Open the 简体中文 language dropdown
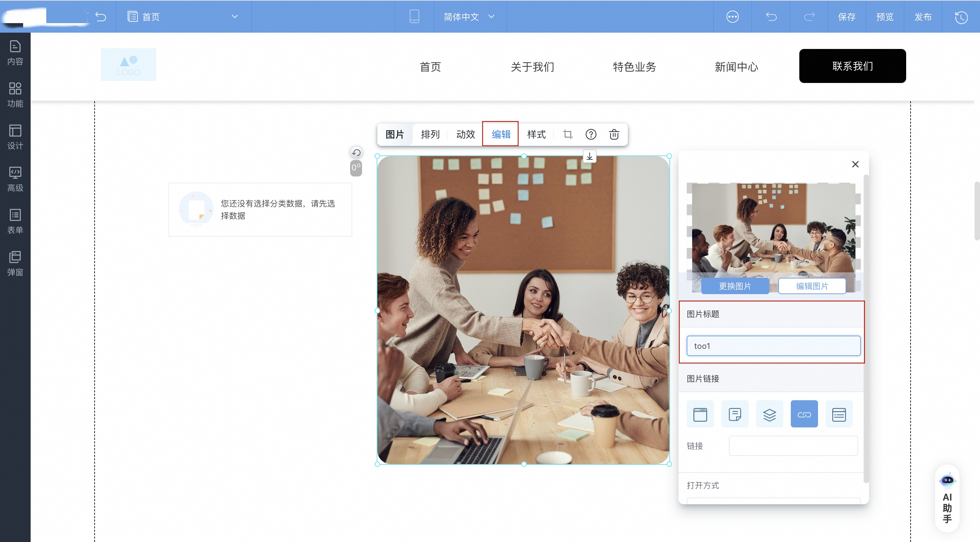The width and height of the screenshot is (980, 542). [x=469, y=17]
